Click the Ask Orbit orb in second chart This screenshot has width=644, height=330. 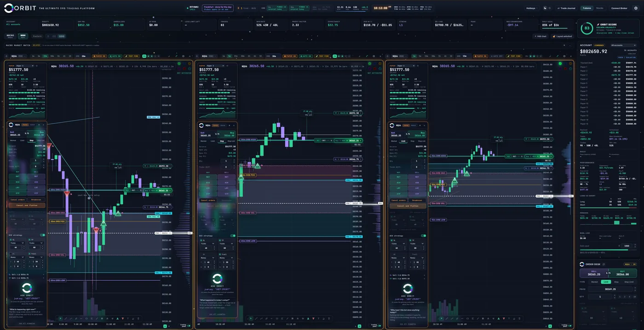(218, 279)
